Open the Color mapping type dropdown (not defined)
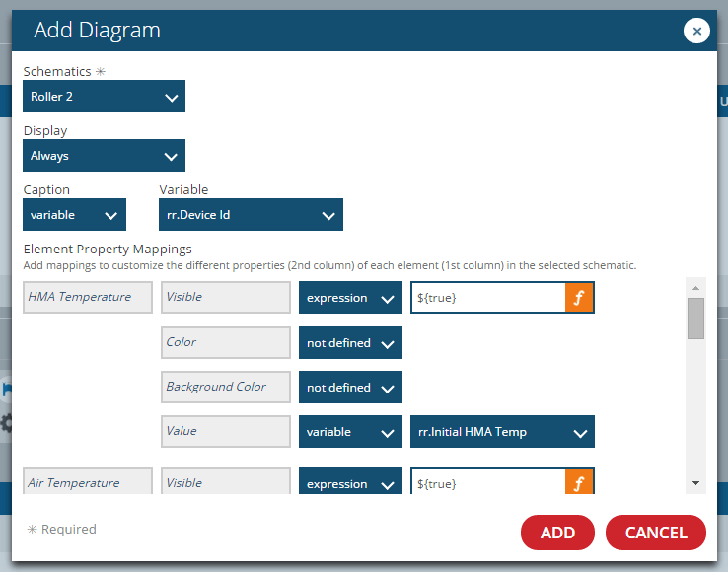This screenshot has height=572, width=728. [350, 342]
